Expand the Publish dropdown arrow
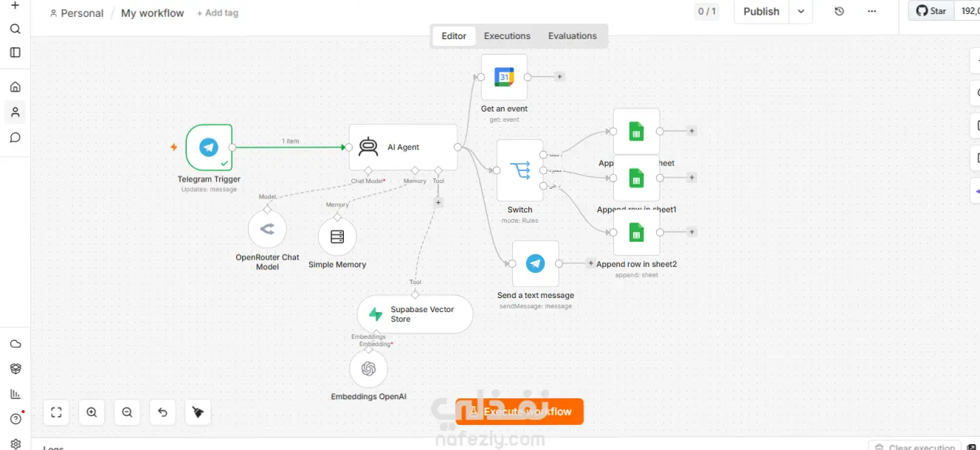 [x=801, y=12]
